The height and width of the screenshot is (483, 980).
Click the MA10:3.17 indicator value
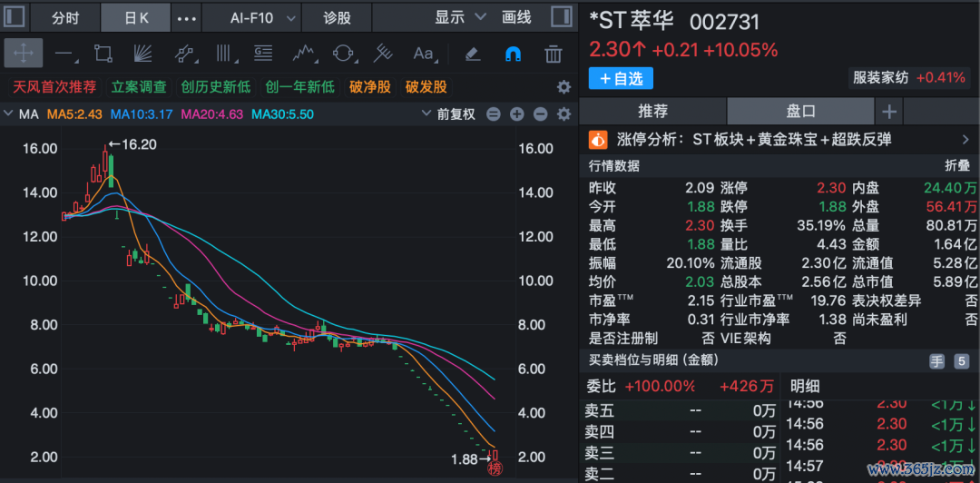(142, 114)
